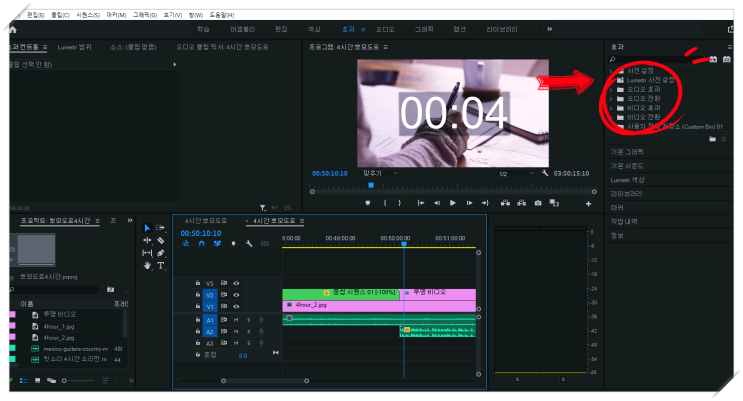This screenshot has height=401, width=743.
Task: Solo audio track A2
Action: 248,331
